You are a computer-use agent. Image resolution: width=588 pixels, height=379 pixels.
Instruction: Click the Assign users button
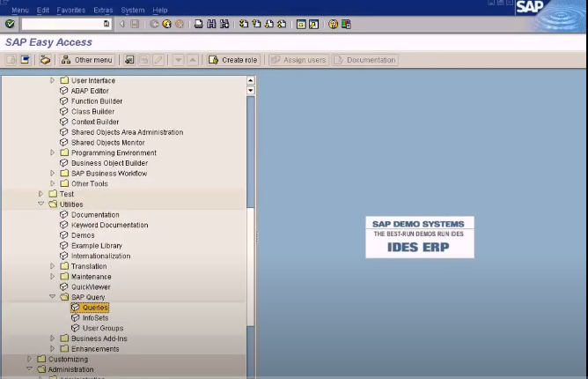(x=298, y=60)
